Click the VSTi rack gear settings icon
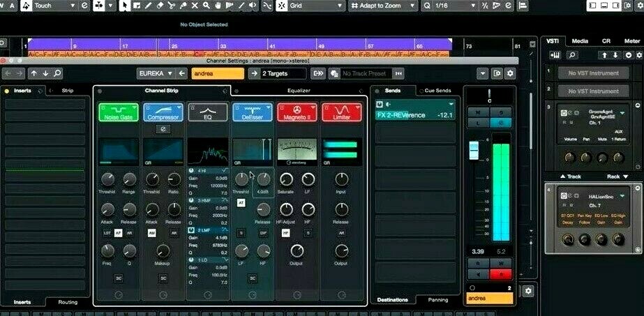This screenshot has height=316, width=644. tap(639, 55)
